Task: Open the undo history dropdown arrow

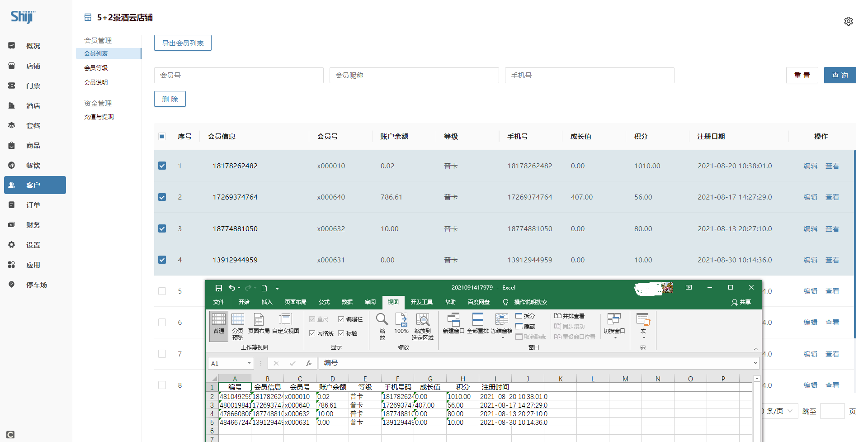Action: click(x=239, y=288)
